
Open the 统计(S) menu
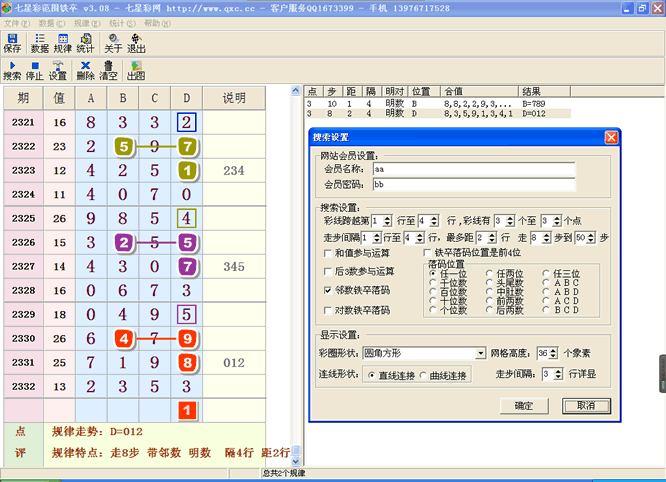pos(122,23)
